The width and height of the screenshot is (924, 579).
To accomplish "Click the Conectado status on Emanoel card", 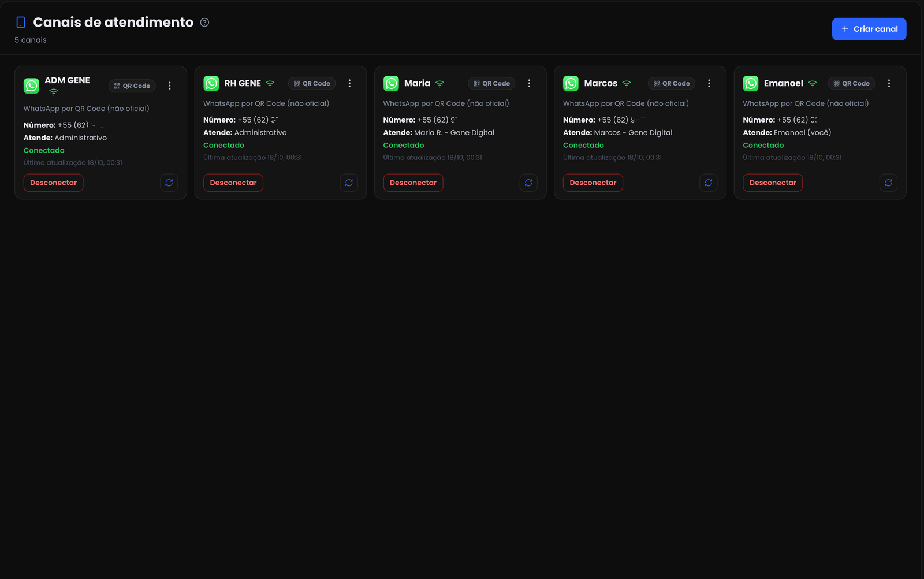I will 763,146.
